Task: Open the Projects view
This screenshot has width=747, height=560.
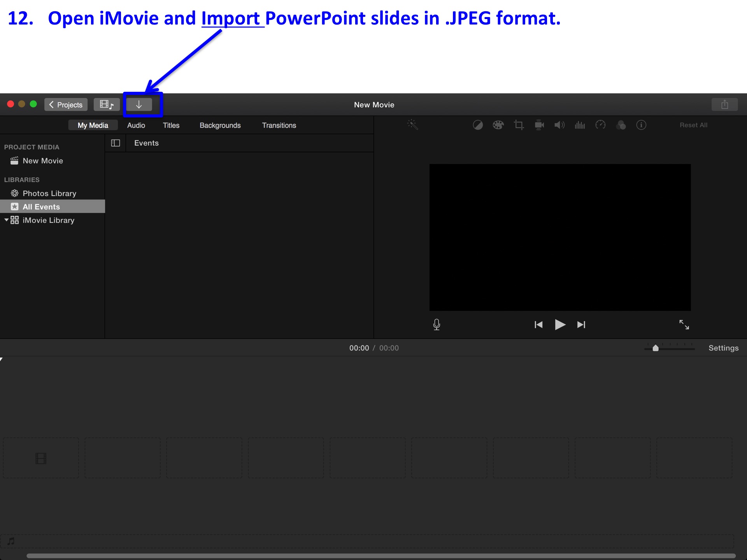Action: point(67,105)
